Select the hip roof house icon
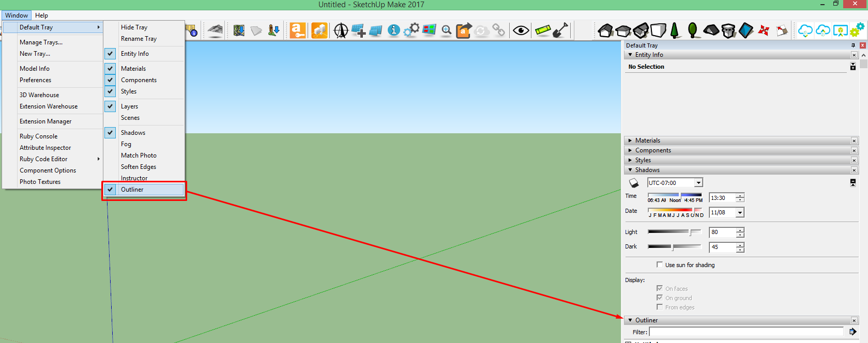 coord(623,31)
